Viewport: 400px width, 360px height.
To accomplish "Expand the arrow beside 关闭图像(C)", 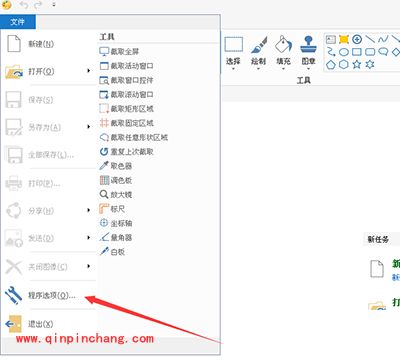I will point(89,266).
